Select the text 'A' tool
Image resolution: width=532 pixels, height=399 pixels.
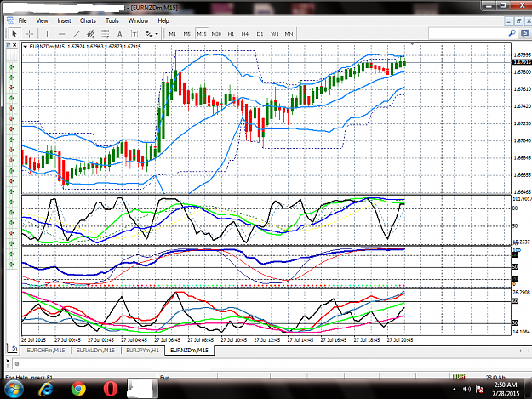point(119,34)
